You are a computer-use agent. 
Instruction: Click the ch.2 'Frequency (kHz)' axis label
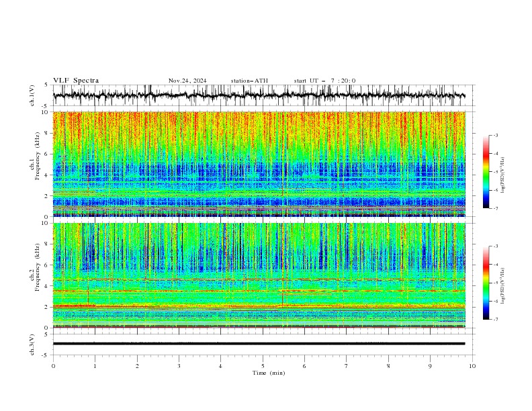point(37,267)
